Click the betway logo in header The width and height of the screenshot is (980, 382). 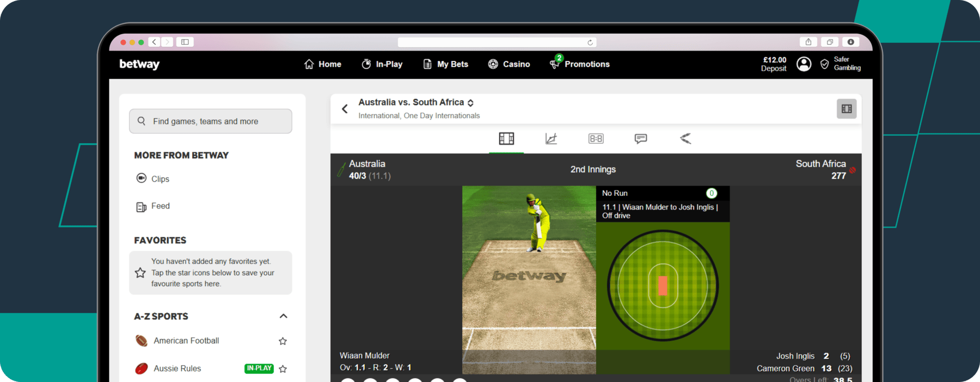coord(139,64)
